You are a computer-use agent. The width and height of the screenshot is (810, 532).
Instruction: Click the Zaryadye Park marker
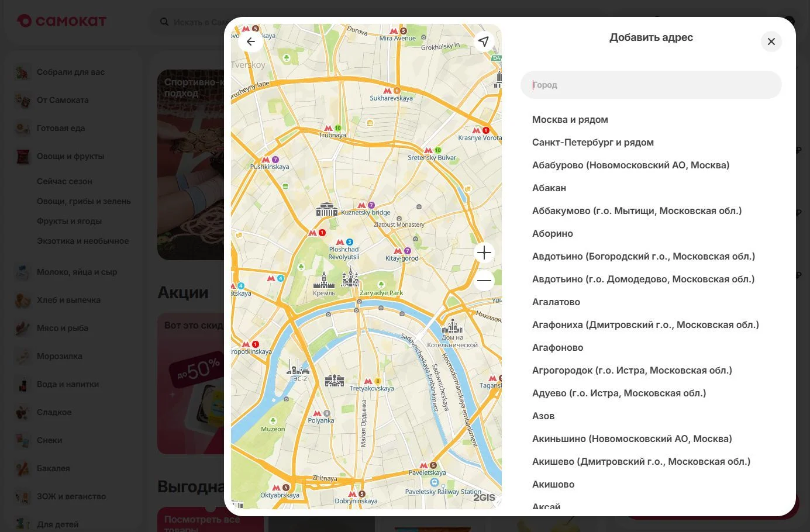tap(381, 285)
